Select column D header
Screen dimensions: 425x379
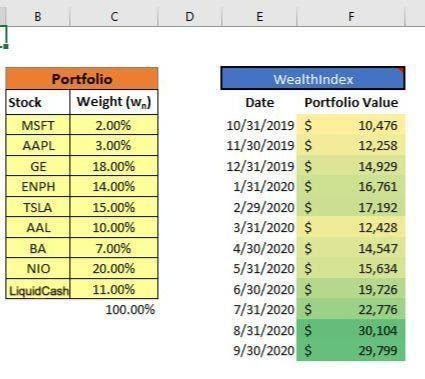pos(190,16)
